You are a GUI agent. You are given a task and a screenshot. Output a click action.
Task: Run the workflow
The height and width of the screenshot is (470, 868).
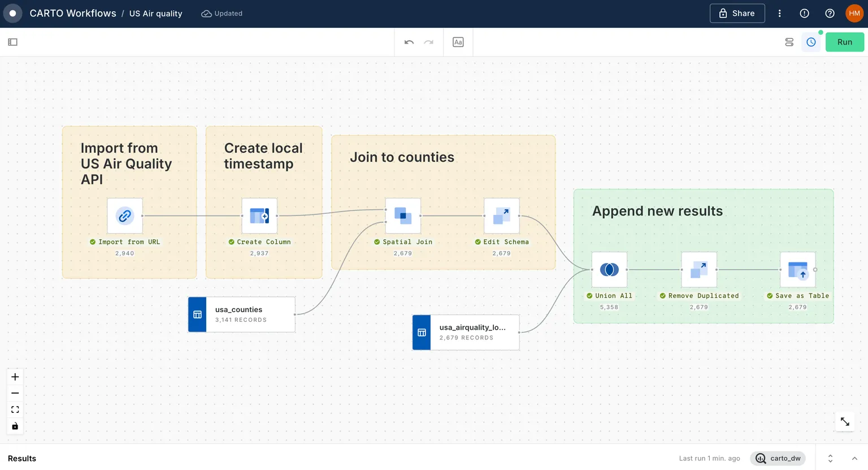[x=844, y=42]
